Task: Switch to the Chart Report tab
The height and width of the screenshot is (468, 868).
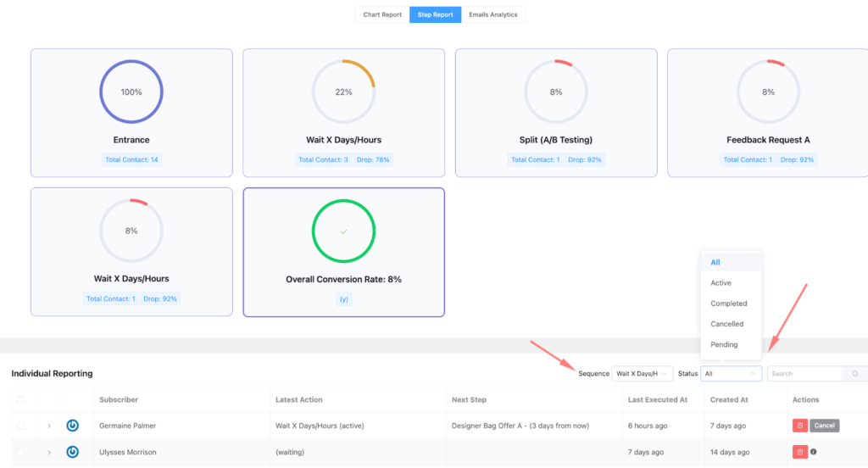Action: point(382,14)
